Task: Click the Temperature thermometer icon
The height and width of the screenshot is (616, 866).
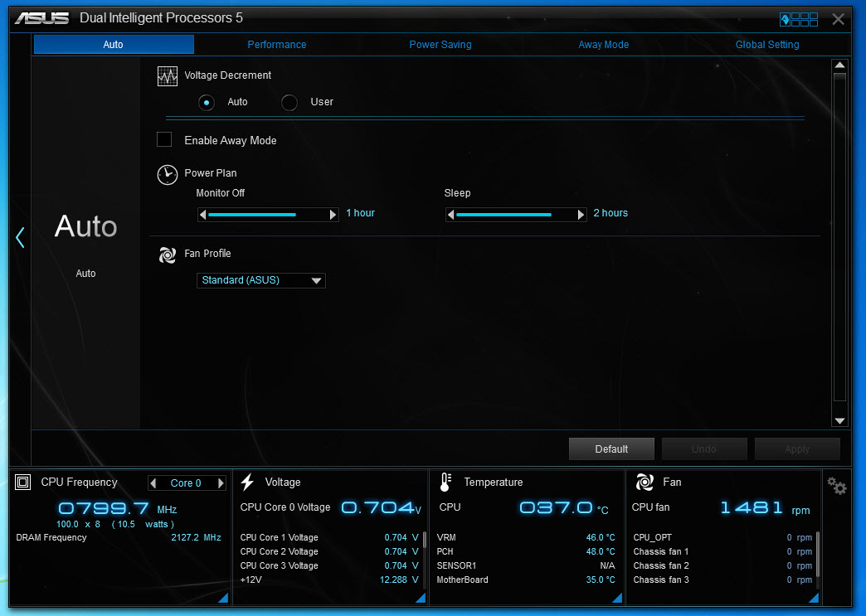Action: [x=445, y=482]
